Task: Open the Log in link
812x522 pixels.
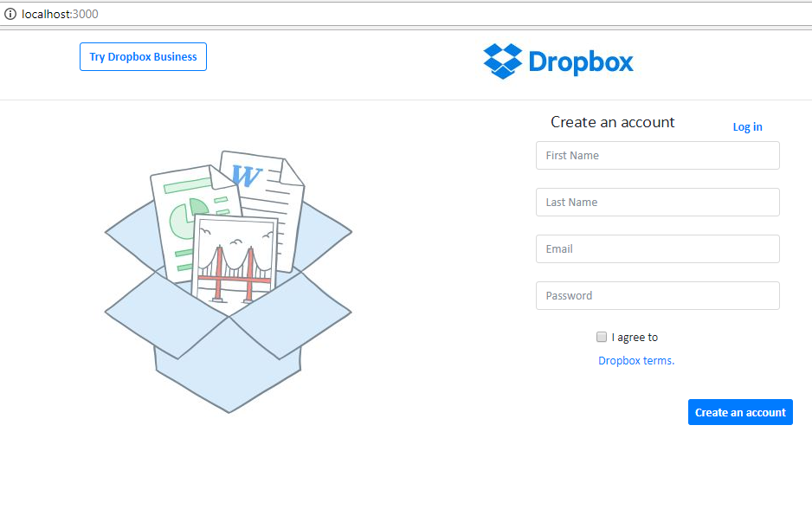Action: tap(747, 127)
